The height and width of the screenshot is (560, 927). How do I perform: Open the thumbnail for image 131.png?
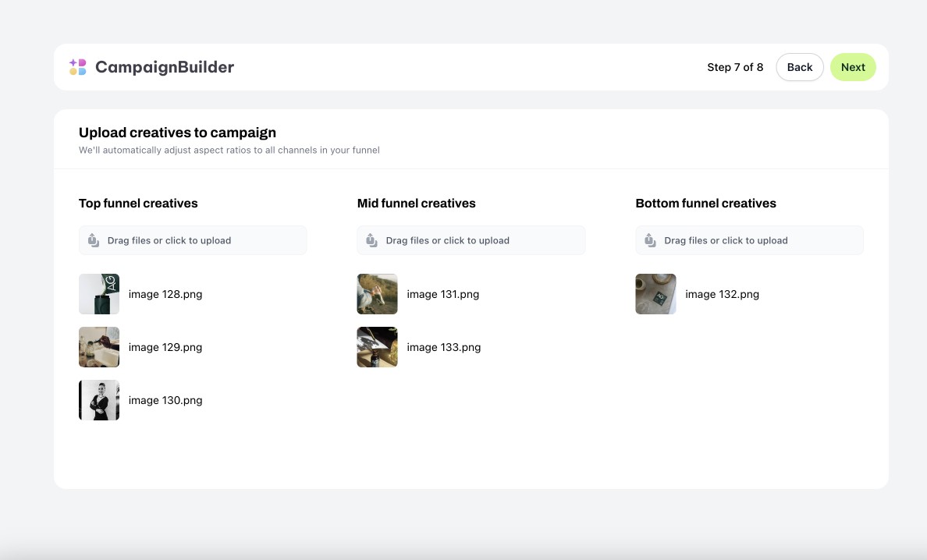(x=377, y=294)
